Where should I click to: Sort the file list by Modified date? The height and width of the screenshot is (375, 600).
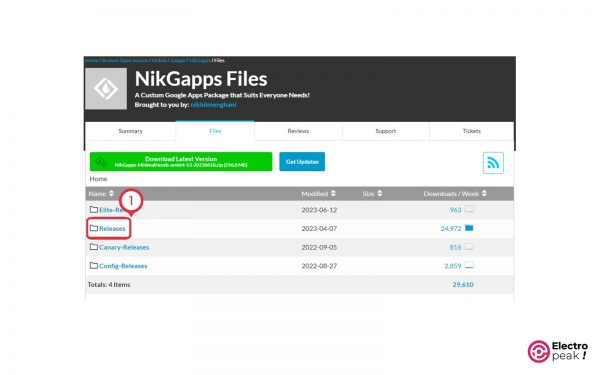318,194
